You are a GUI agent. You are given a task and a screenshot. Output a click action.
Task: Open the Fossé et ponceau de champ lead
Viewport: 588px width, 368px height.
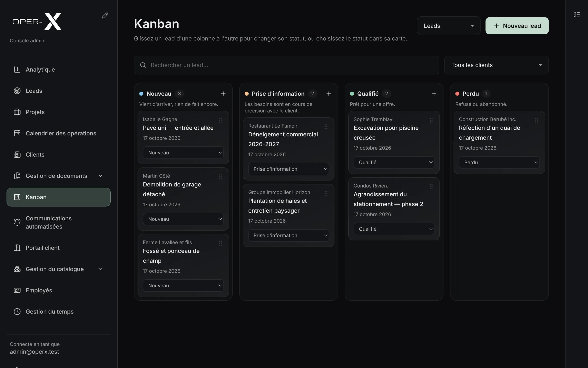coord(171,256)
